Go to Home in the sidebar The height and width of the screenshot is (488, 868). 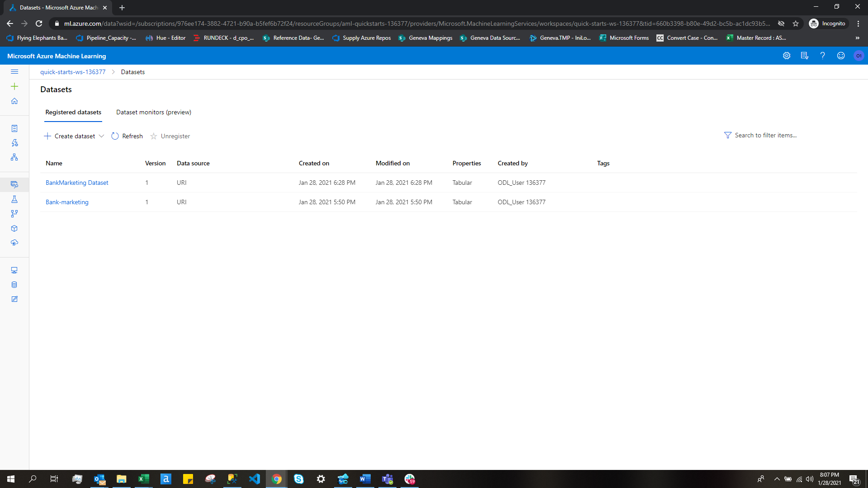(14, 101)
